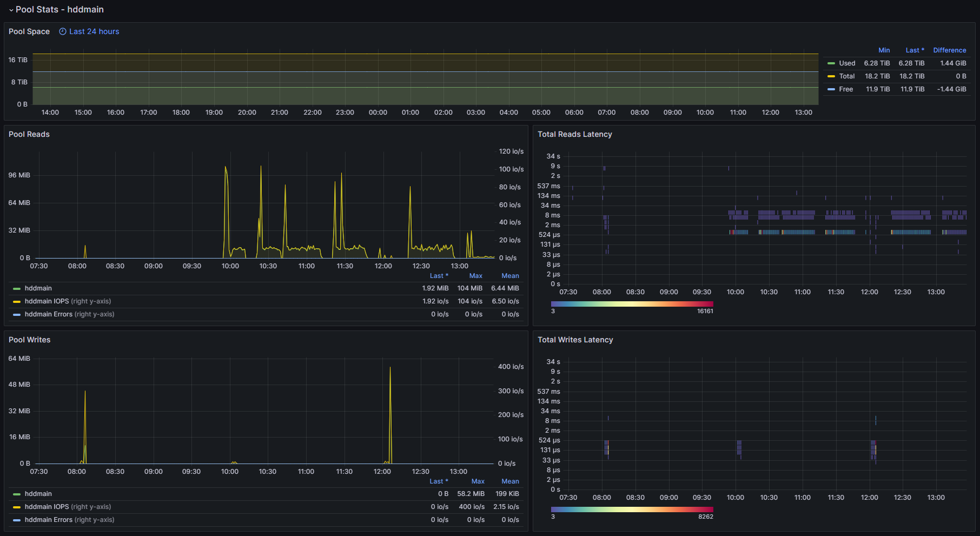This screenshot has width=980, height=536.
Task: Click the blue Free series color marker
Action: 831,89
